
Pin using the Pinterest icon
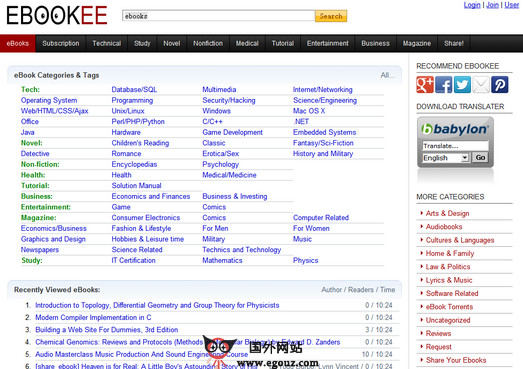coord(500,84)
